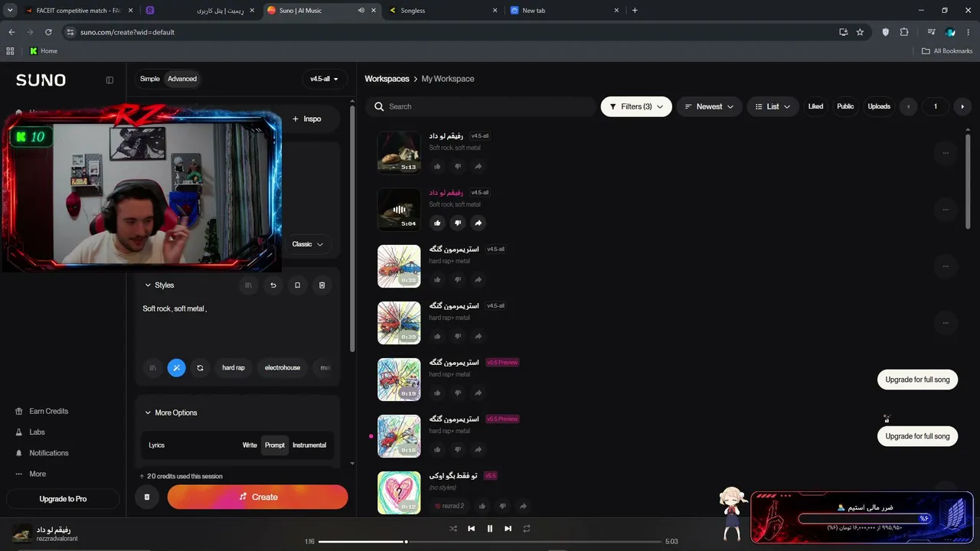The image size is (980, 551).
Task: Open the List view dropdown
Action: [773, 106]
